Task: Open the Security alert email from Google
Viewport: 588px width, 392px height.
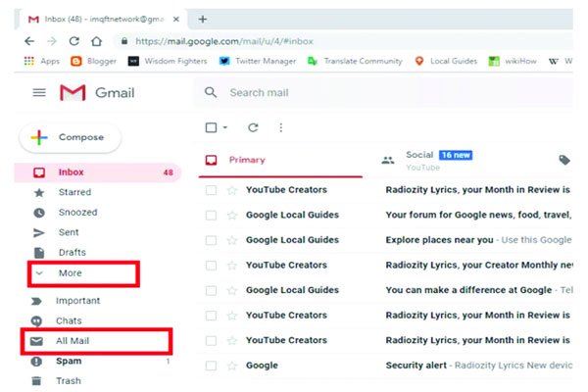Action: point(385,366)
